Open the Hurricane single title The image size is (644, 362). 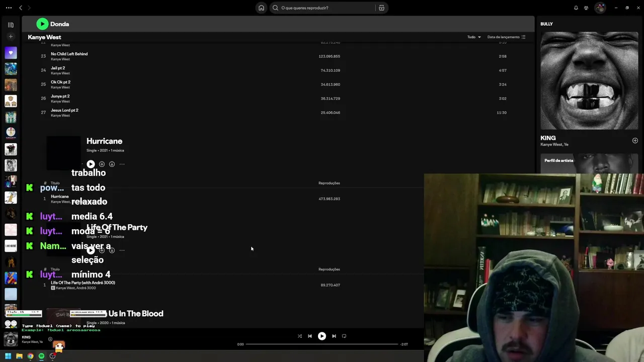pyautogui.click(x=104, y=141)
